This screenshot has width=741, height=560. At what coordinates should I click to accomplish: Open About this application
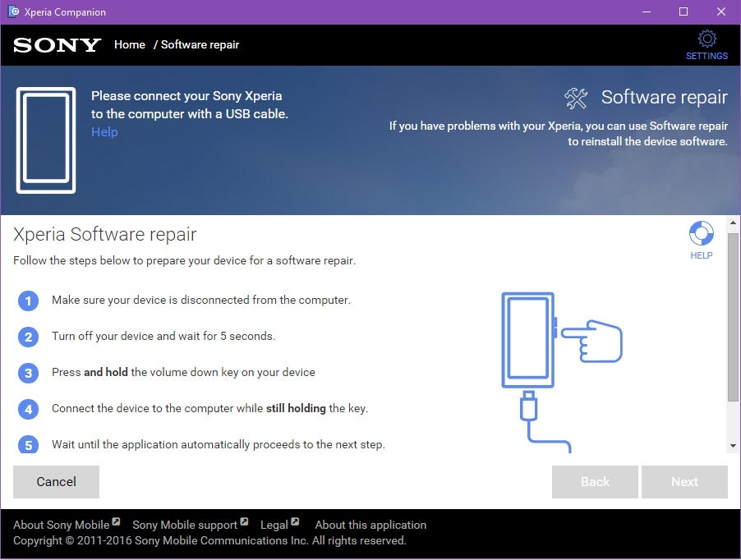(370, 525)
